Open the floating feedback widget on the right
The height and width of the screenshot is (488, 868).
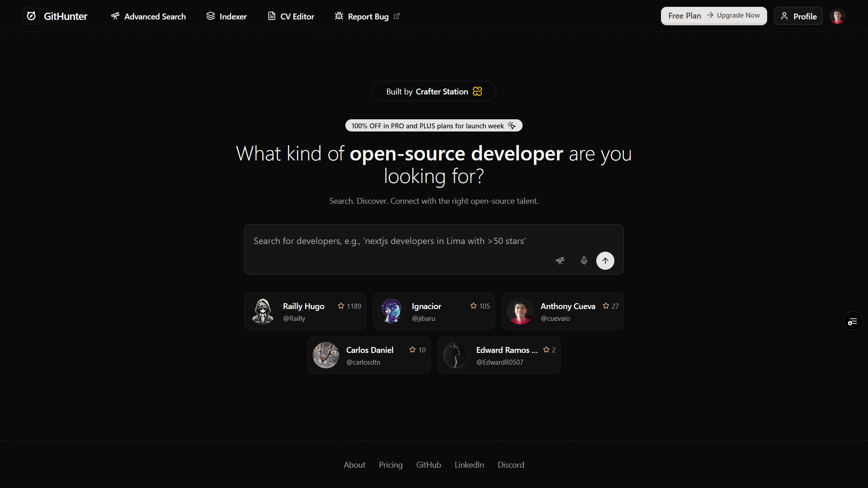pyautogui.click(x=853, y=321)
